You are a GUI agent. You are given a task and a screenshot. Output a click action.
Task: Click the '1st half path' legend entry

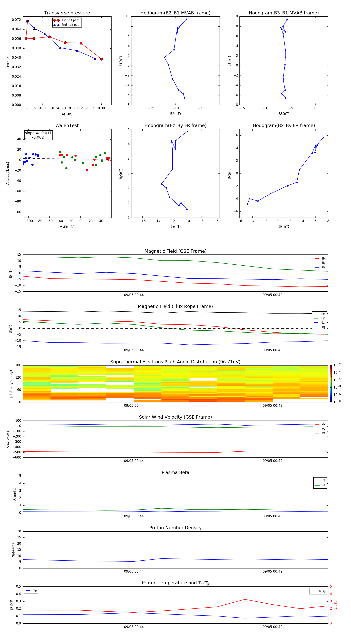coord(67,20)
